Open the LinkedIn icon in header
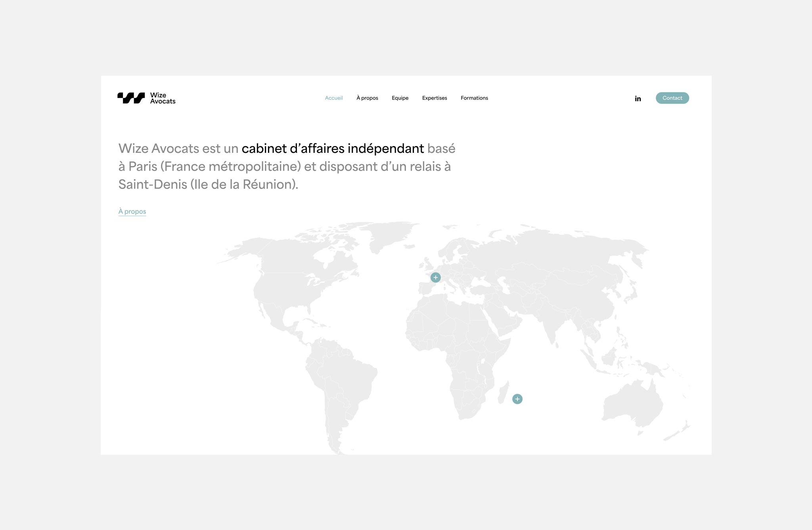812x530 pixels. click(638, 98)
